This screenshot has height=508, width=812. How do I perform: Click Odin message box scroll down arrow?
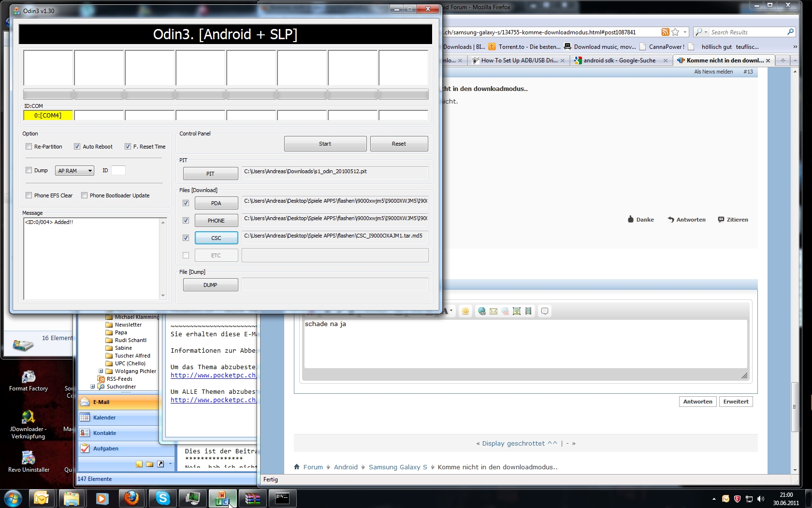tap(163, 295)
